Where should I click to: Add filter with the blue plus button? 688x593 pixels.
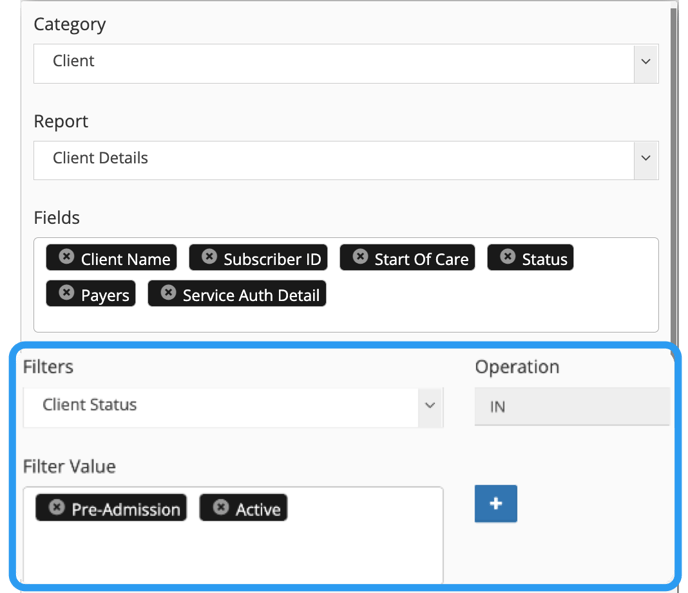coord(496,503)
